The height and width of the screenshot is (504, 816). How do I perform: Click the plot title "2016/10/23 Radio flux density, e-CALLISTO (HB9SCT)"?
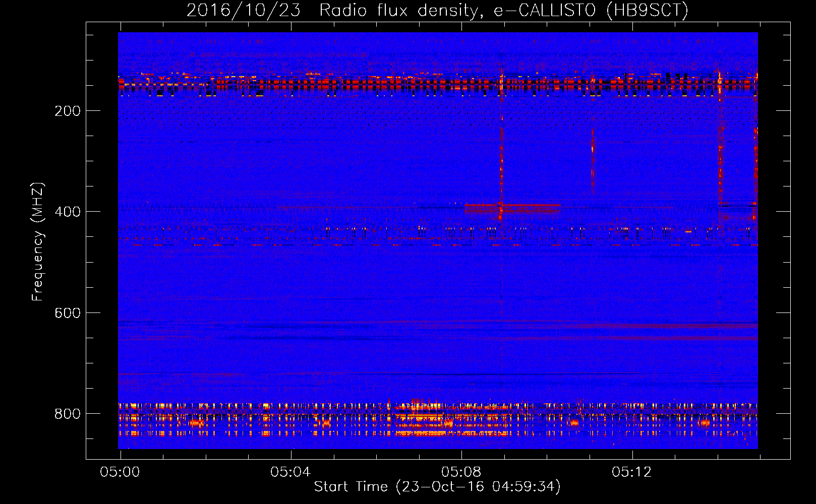point(437,10)
